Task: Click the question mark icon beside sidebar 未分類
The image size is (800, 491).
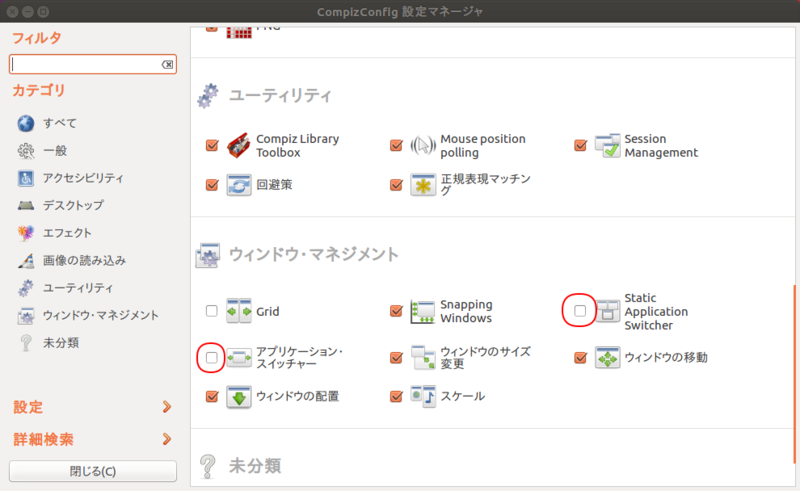Action: click(x=26, y=343)
